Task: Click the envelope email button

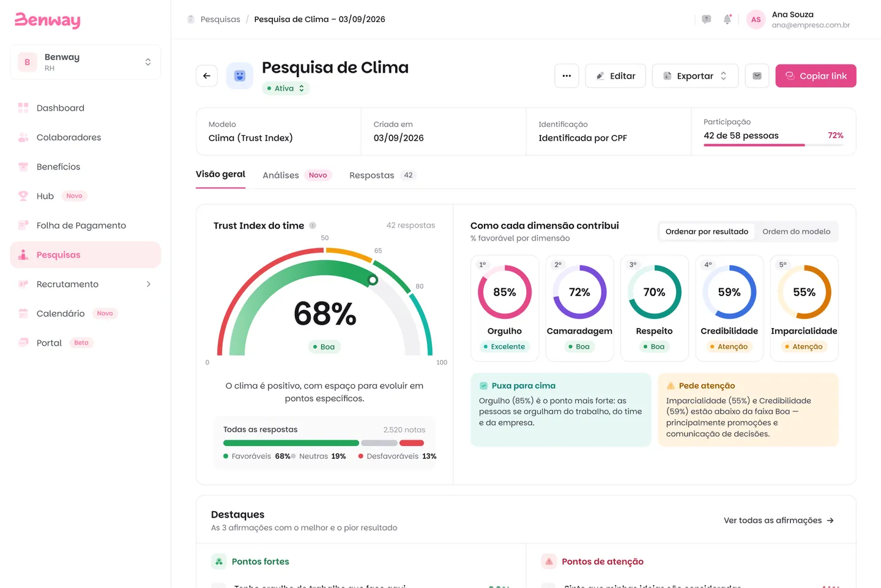Action: point(757,76)
